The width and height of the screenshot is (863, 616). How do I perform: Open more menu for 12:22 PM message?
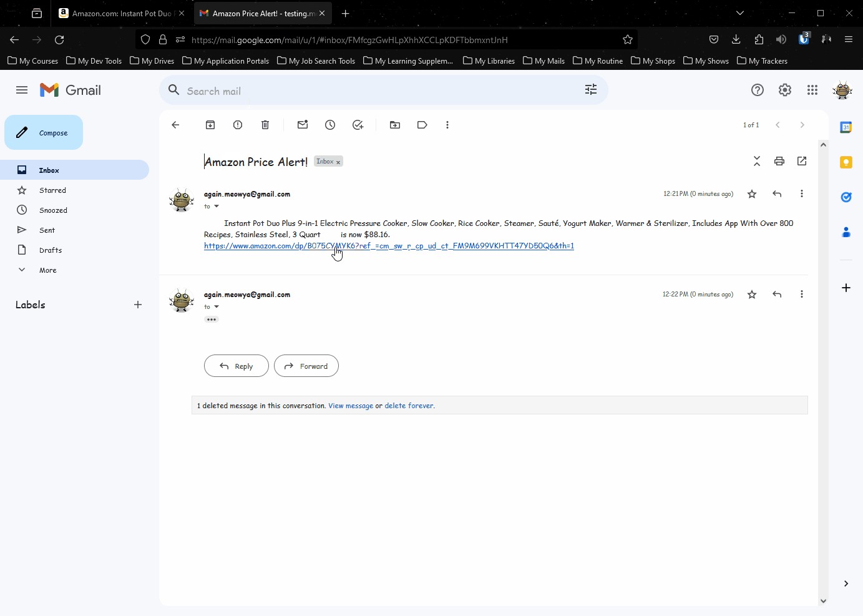802,295
